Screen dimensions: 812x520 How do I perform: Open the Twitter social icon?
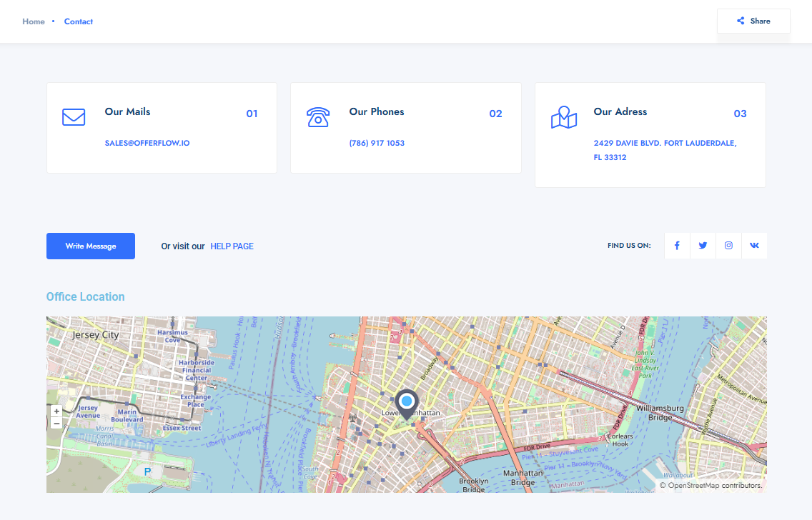pos(703,246)
